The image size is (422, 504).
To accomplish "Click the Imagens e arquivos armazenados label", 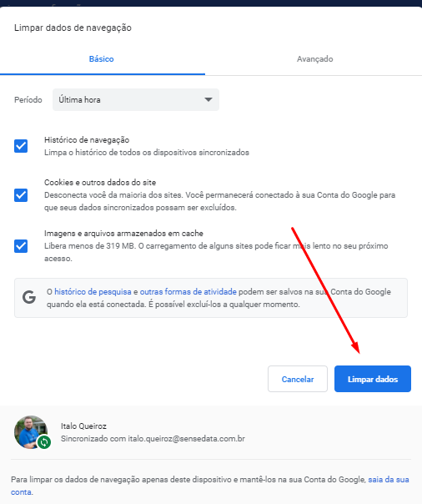I will 123,233.
